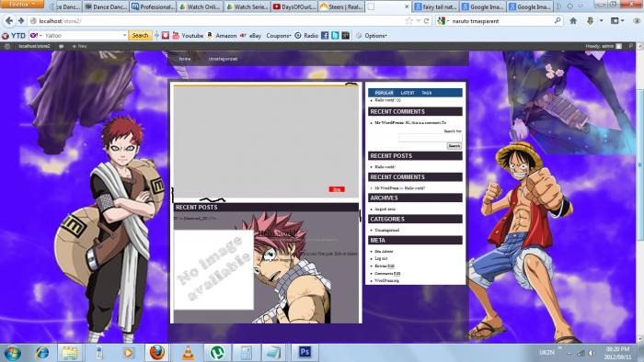Expand the Options dropdown in Yahoo toolbar

click(x=375, y=36)
